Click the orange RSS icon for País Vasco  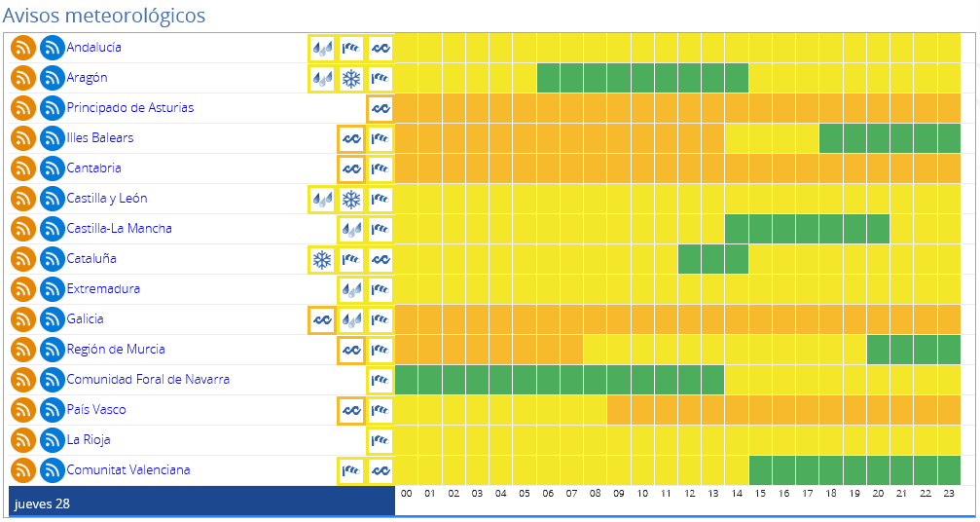tap(23, 410)
